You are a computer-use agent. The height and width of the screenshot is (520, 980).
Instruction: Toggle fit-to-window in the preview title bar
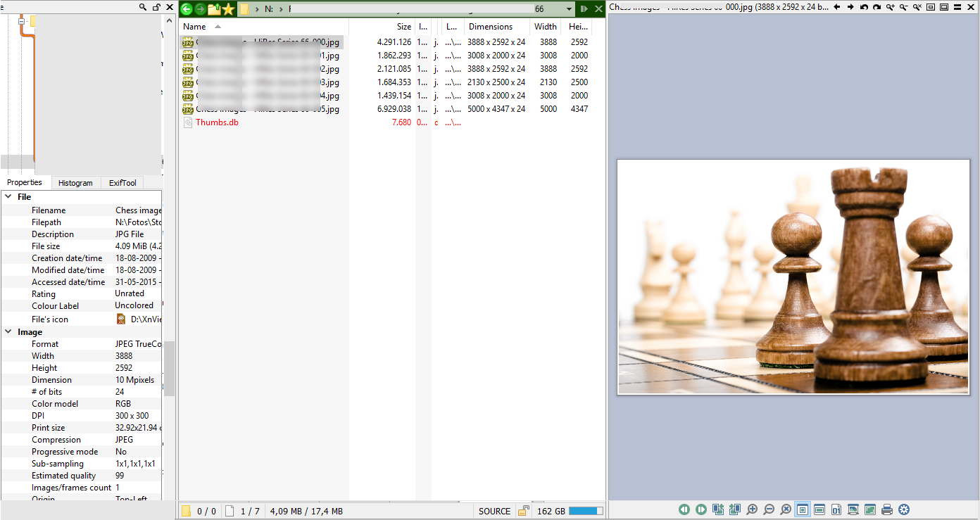[x=931, y=7]
